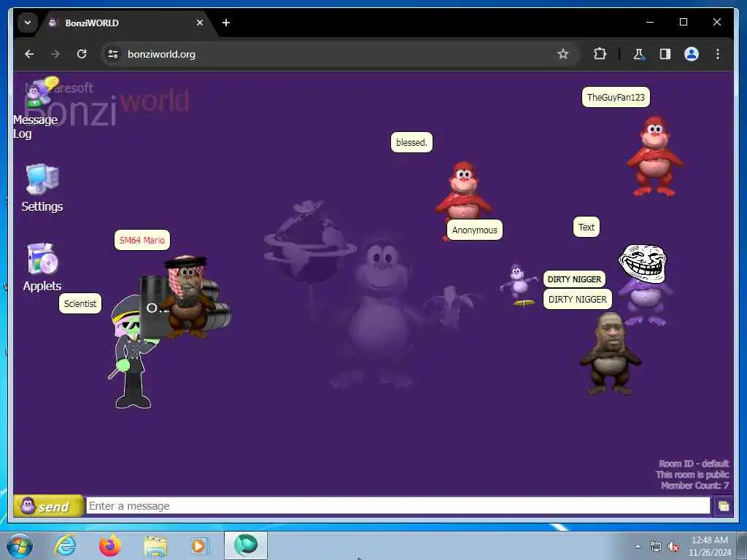The width and height of the screenshot is (747, 560).
Task: Open Chrome Labs flask icon
Action: pyautogui.click(x=638, y=54)
